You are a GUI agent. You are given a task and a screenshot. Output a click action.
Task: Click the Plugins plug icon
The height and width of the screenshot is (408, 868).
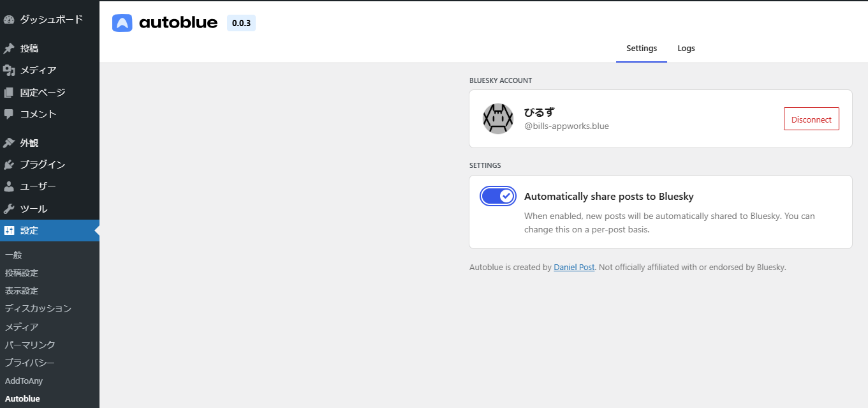[x=9, y=165]
